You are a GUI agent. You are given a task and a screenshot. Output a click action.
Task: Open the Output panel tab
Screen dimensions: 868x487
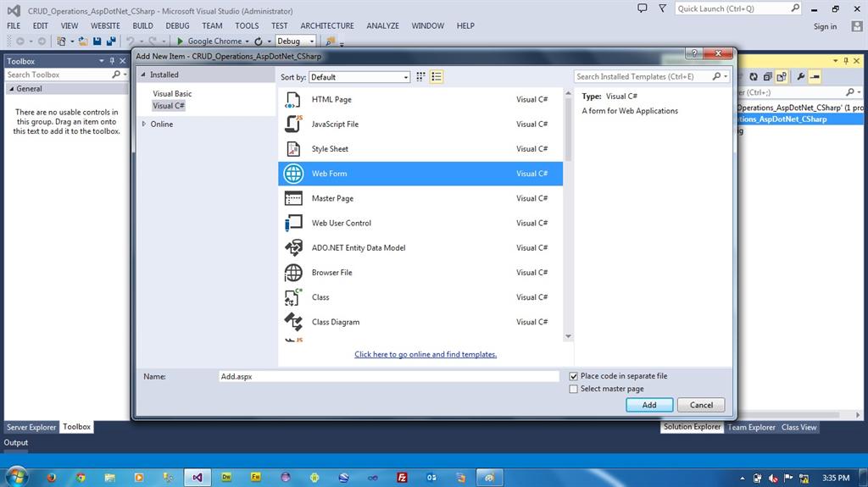tap(15, 443)
